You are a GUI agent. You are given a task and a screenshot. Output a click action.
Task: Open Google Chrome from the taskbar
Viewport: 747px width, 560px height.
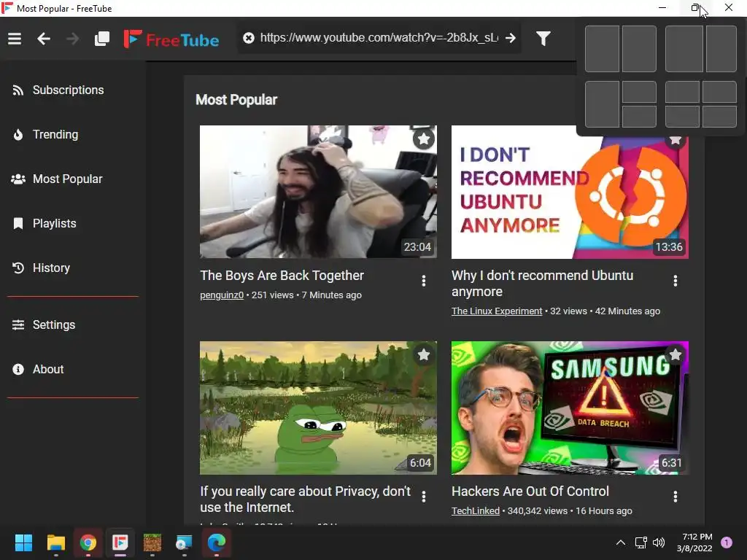[x=88, y=542]
